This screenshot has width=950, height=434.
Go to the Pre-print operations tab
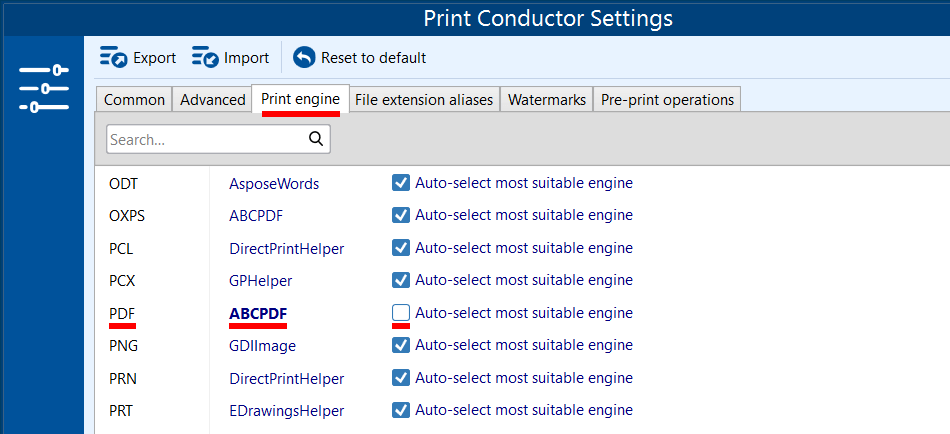point(667,100)
